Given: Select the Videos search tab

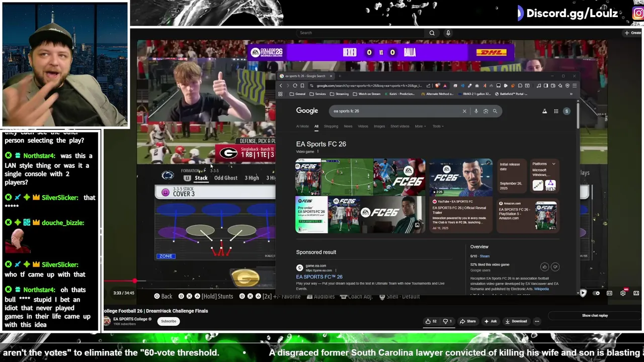Looking at the screenshot, I should click(x=363, y=126).
